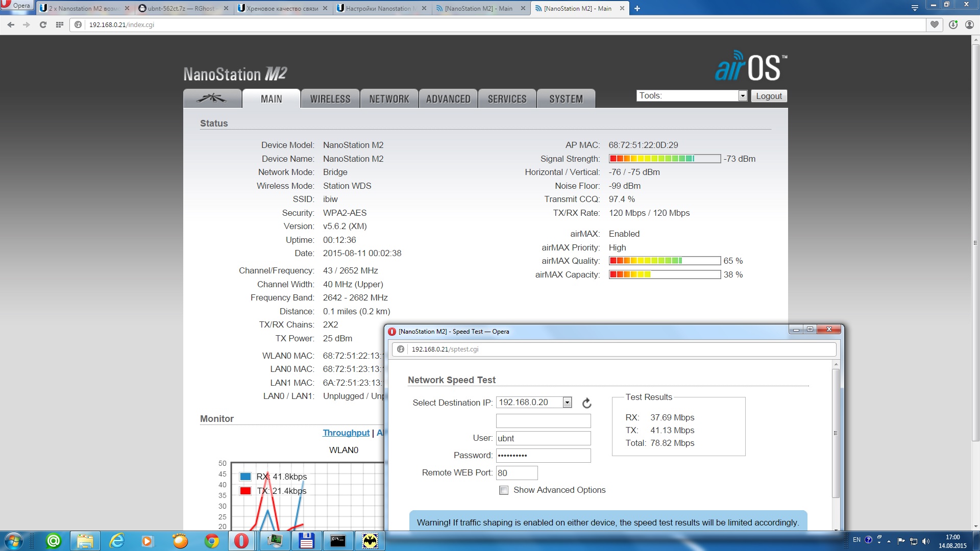Open the ADVANCED tab
The image size is (980, 551).
tap(448, 98)
